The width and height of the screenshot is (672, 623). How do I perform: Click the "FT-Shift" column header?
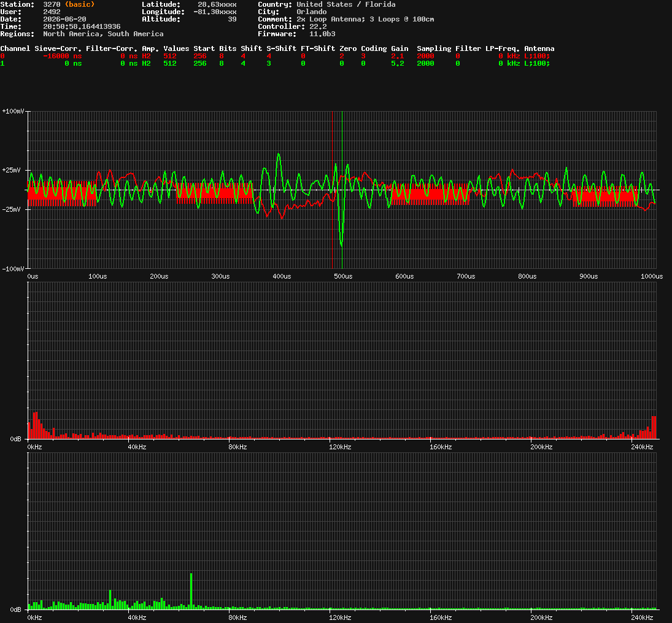tap(317, 48)
